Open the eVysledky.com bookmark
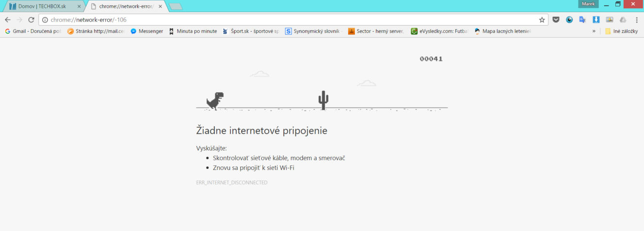The width and height of the screenshot is (644, 231). coord(439,31)
